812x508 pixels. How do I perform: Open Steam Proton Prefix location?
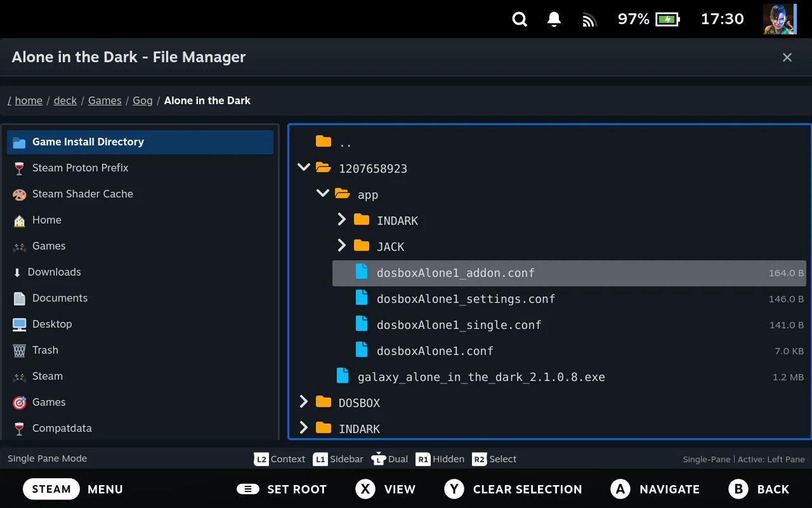[140, 168]
